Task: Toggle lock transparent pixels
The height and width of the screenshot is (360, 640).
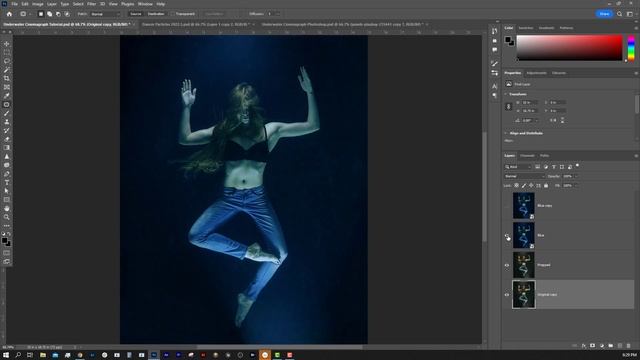Action: pos(516,185)
